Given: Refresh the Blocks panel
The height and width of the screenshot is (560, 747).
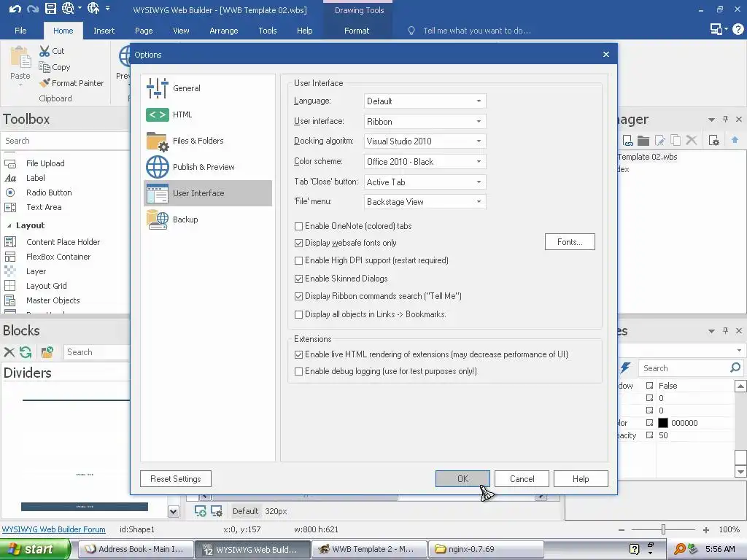Looking at the screenshot, I should pos(26,352).
